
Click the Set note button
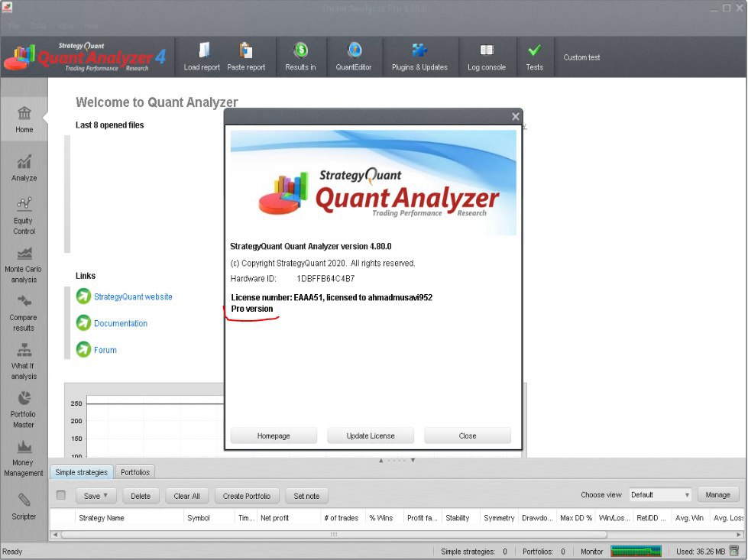306,496
